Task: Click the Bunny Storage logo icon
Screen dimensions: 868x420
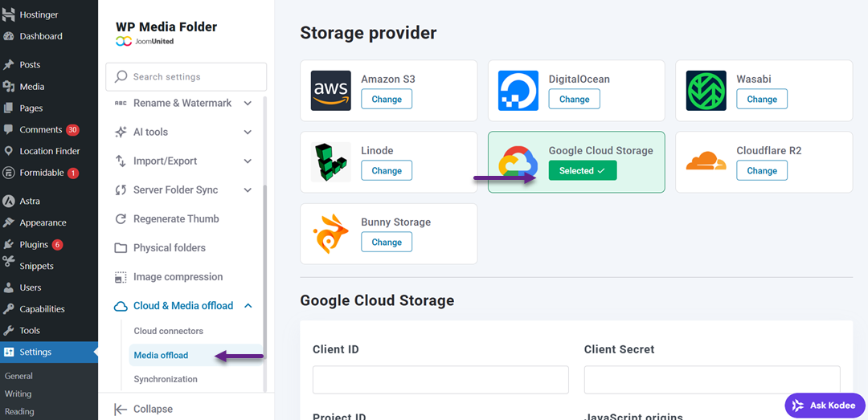Action: (x=331, y=234)
